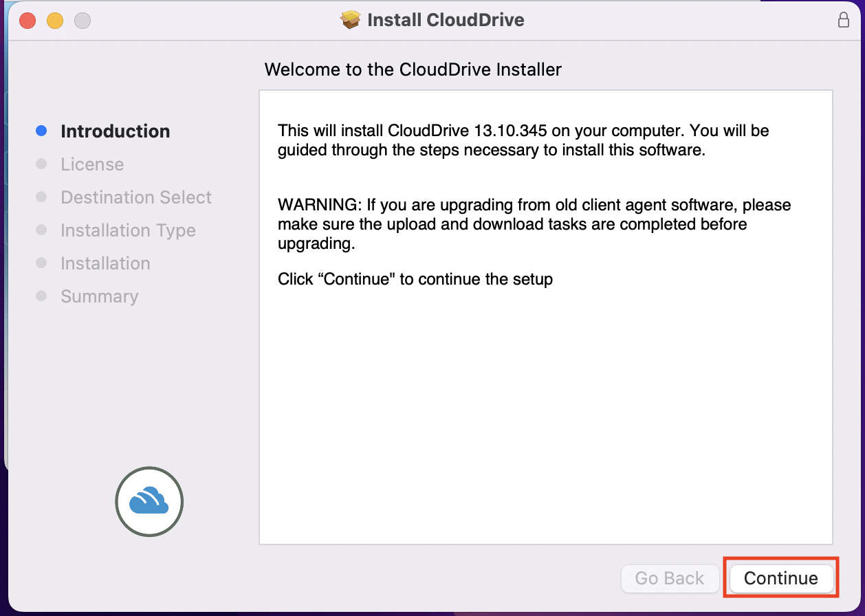
Task: Select the Summary step in sidebar
Action: (99, 296)
